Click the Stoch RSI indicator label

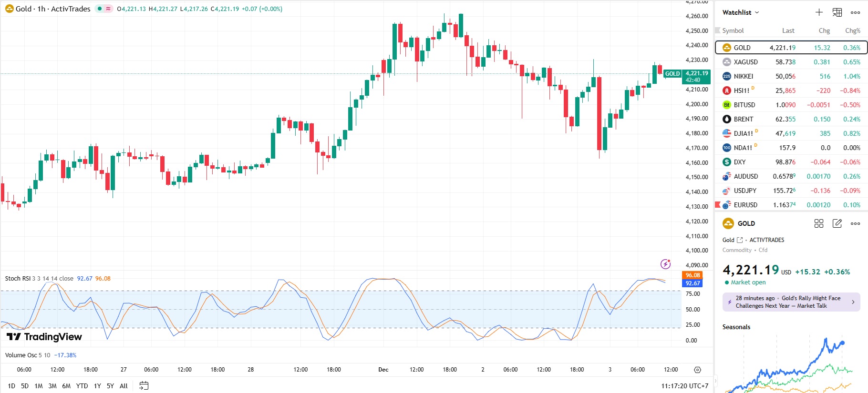(x=17, y=279)
